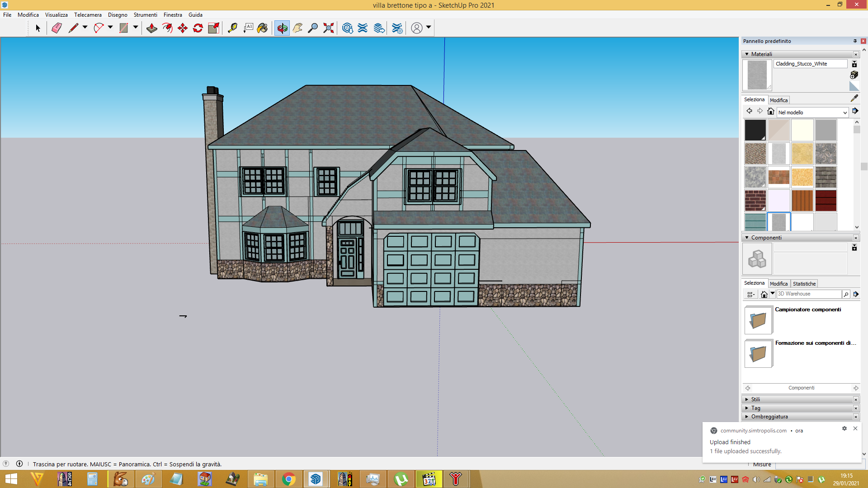
Task: Select the Paint Bucket tool
Action: [262, 28]
